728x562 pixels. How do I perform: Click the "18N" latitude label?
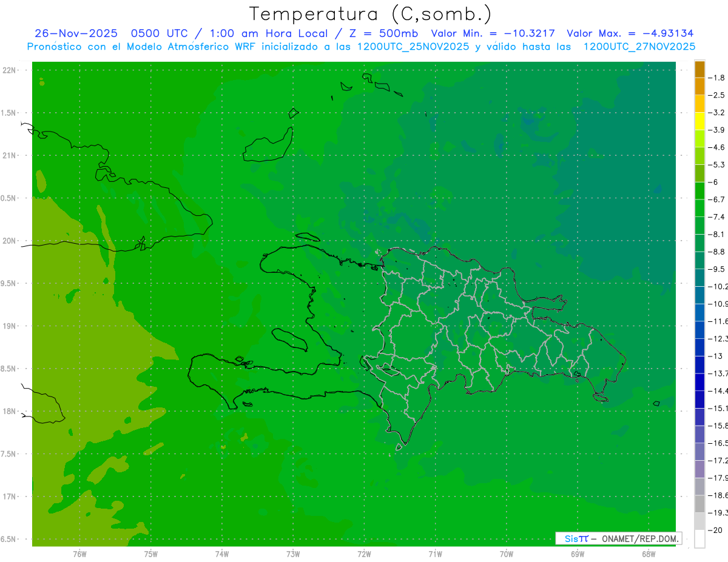pos(9,412)
